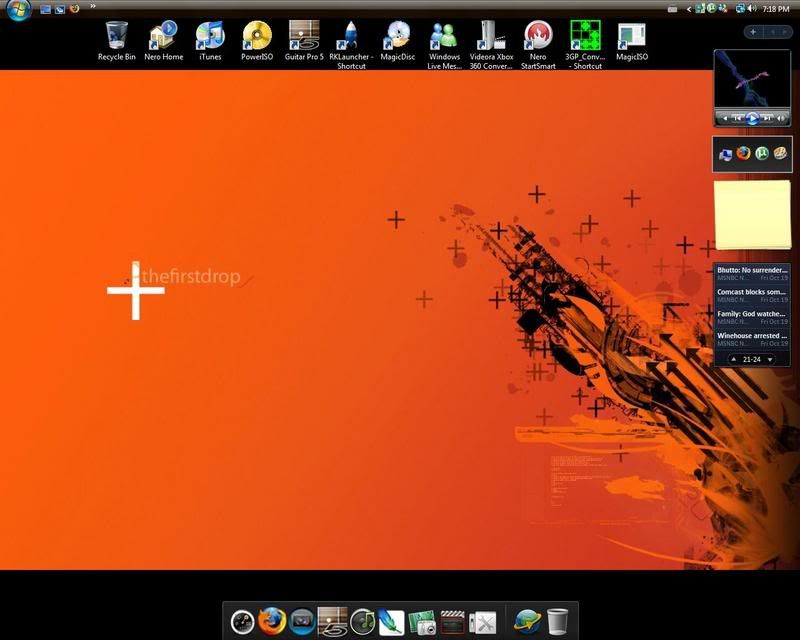
Task: Show previous headlines in feed gadget
Action: pyautogui.click(x=734, y=359)
